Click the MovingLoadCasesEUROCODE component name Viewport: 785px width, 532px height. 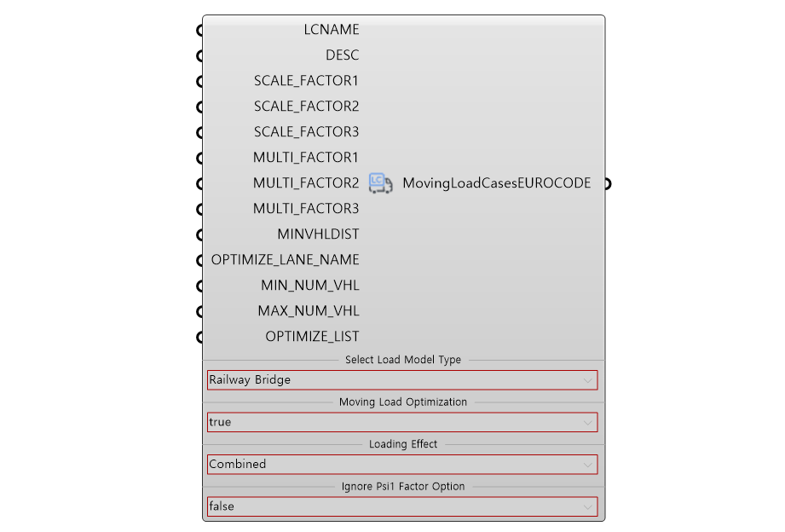[x=496, y=183]
